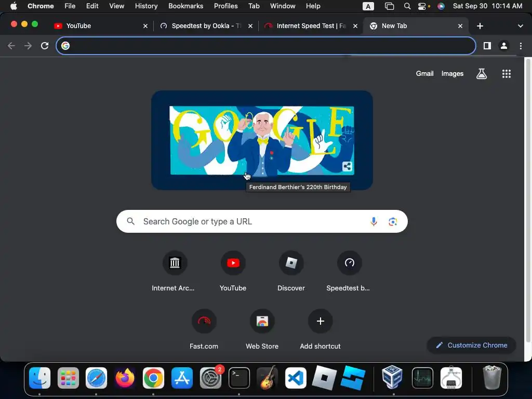The image size is (532, 399).
Task: Open GarageBand from the Dock
Action: [268, 378]
